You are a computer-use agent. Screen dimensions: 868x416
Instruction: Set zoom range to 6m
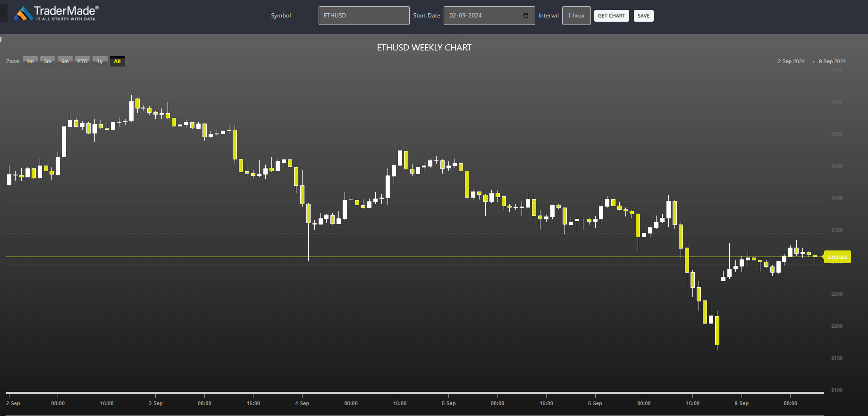(65, 61)
